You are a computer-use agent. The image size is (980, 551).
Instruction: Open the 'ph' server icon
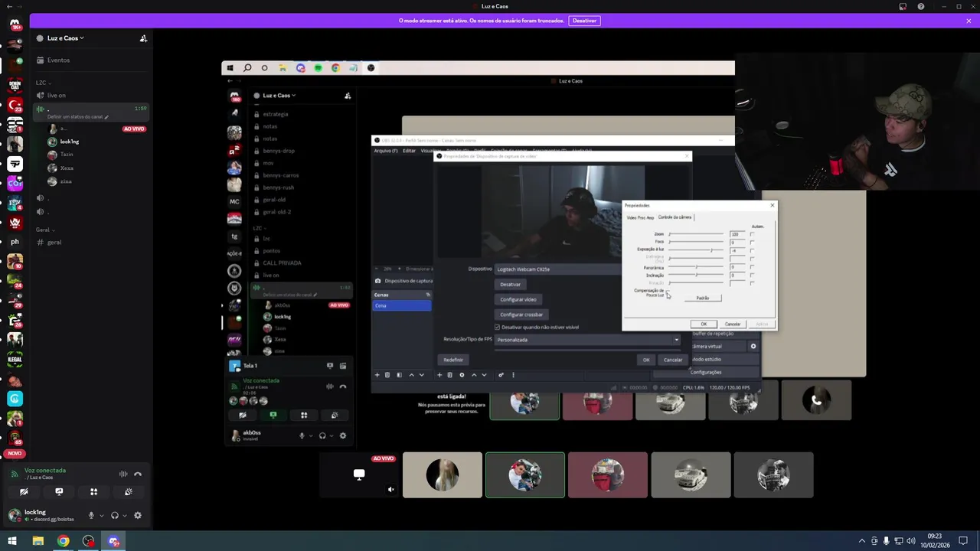[x=15, y=242]
